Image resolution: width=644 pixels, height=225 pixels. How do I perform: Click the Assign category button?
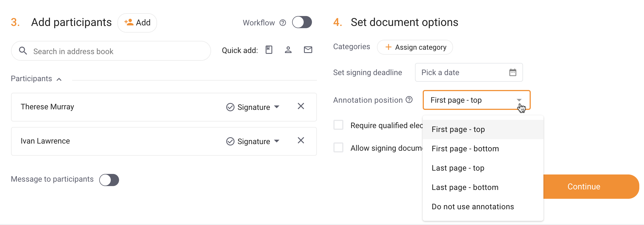point(415,47)
